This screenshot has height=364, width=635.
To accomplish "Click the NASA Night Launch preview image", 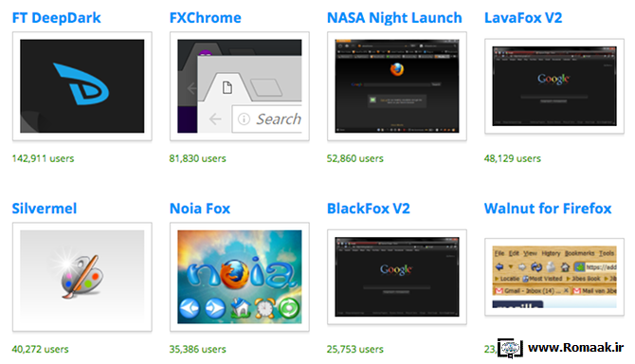I will (397, 86).
